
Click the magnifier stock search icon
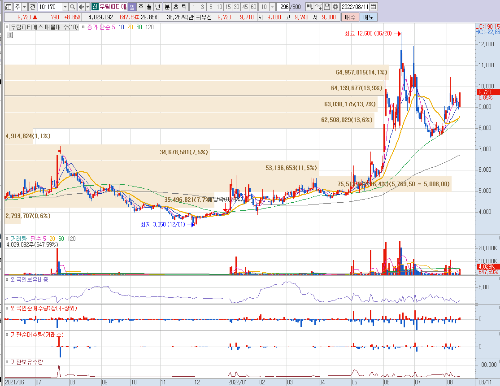(x=72, y=7)
